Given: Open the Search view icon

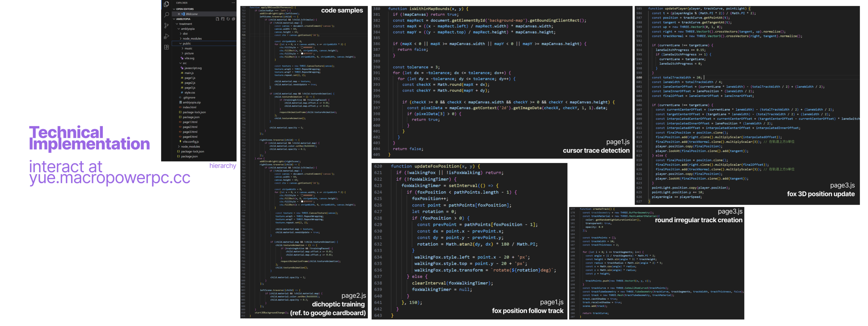Looking at the screenshot, I should tap(166, 15).
